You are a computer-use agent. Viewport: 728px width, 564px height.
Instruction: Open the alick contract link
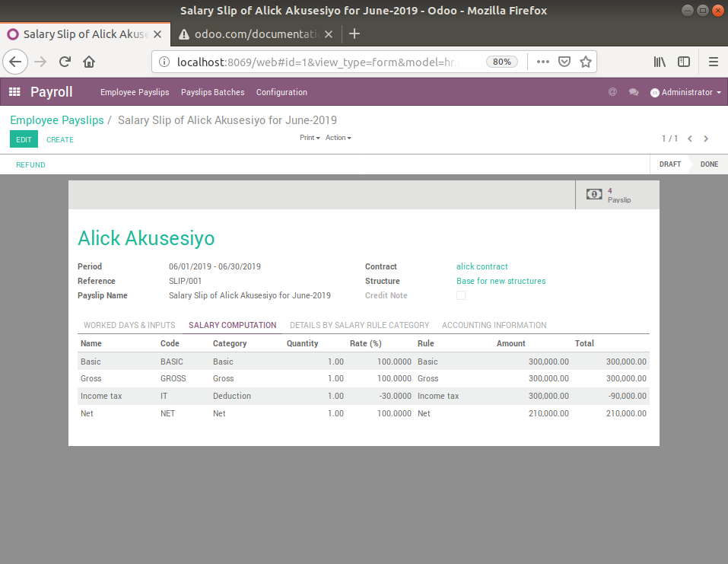pos(482,266)
